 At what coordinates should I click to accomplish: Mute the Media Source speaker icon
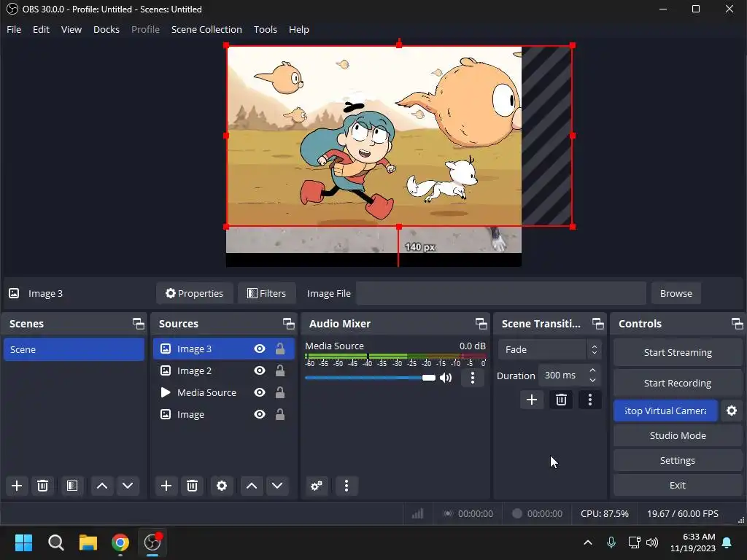point(446,378)
